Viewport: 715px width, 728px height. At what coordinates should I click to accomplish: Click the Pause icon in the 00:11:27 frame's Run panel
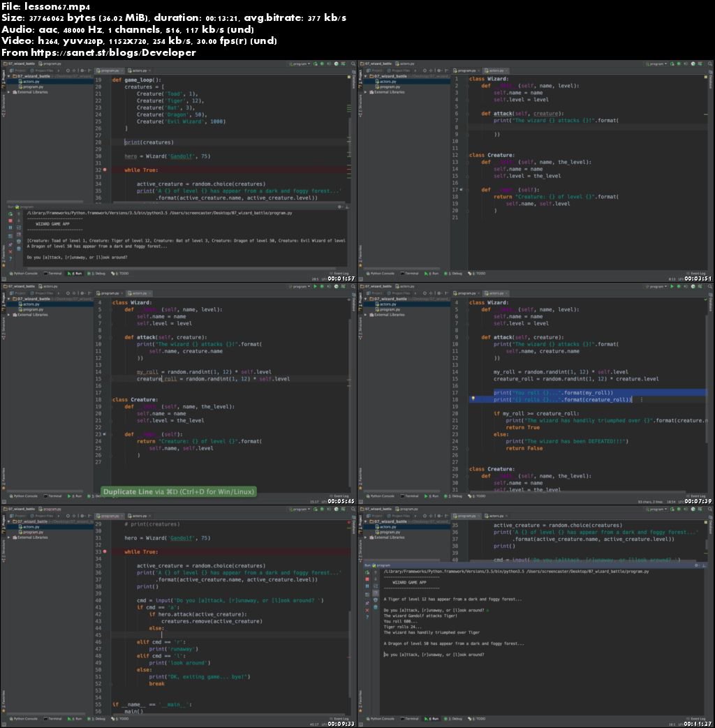tap(367, 586)
